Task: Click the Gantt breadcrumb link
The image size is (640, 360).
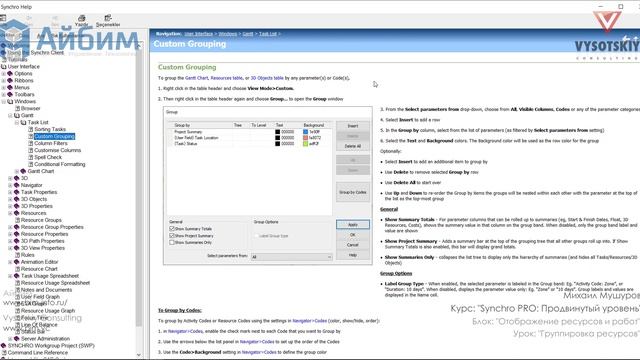Action: [x=248, y=34]
